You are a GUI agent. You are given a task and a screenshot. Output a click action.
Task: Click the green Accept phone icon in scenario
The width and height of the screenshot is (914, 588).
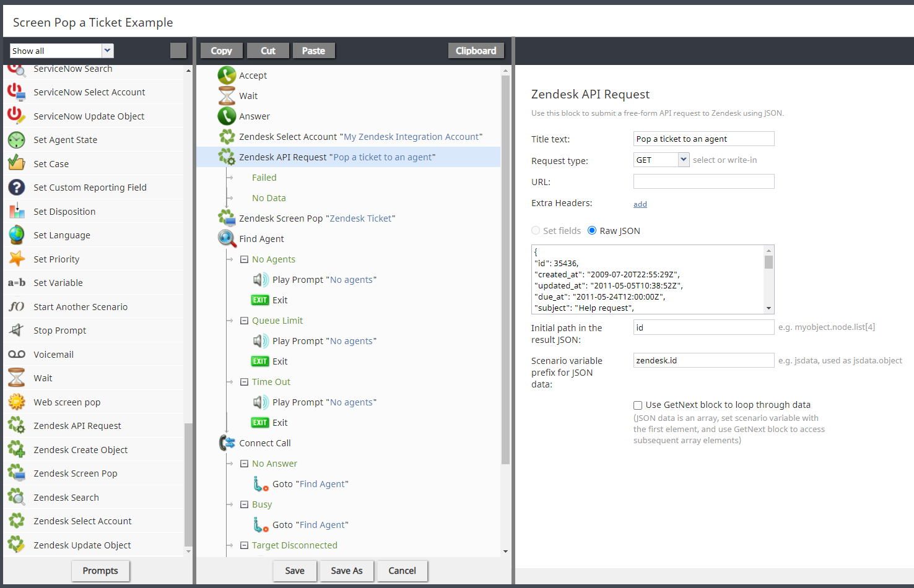227,76
